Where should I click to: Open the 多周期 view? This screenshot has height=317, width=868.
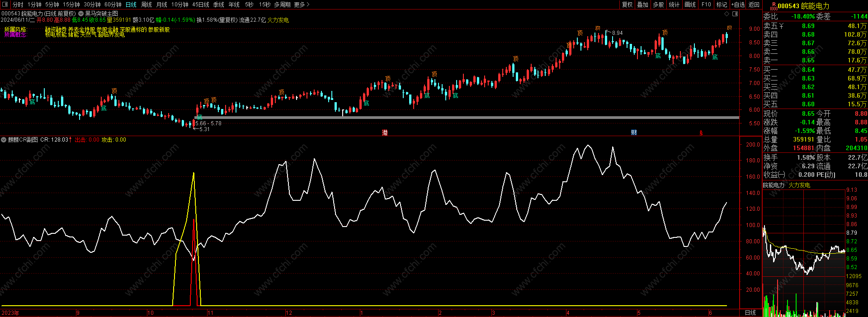click(x=282, y=5)
